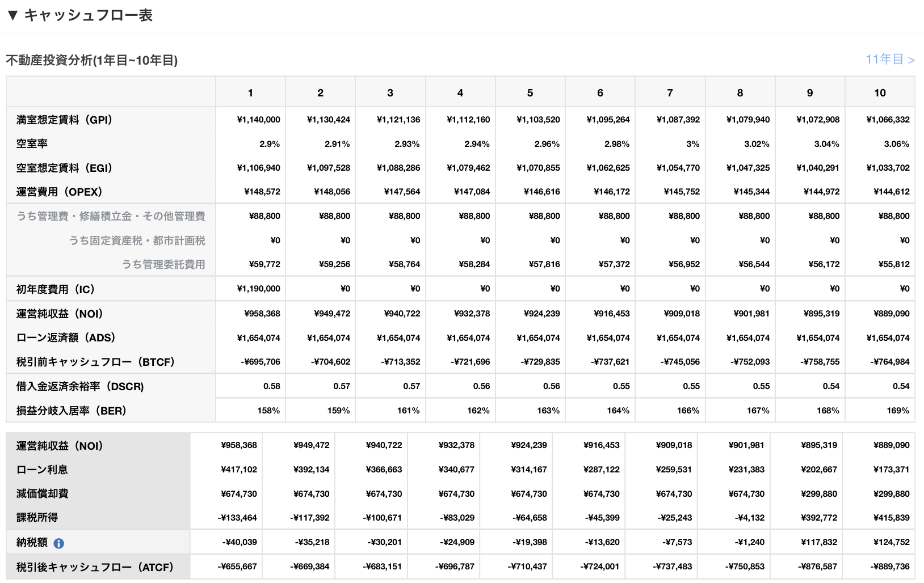Select ローン利息 row label
The height and width of the screenshot is (583, 924).
coord(42,470)
